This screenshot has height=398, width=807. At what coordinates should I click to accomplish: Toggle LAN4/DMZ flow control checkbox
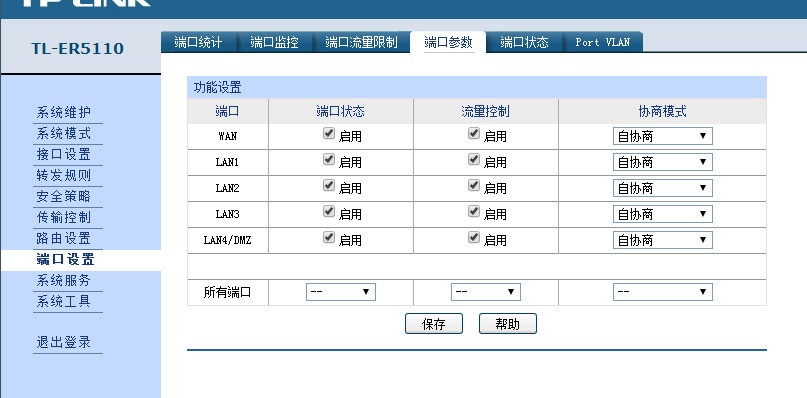point(474,237)
